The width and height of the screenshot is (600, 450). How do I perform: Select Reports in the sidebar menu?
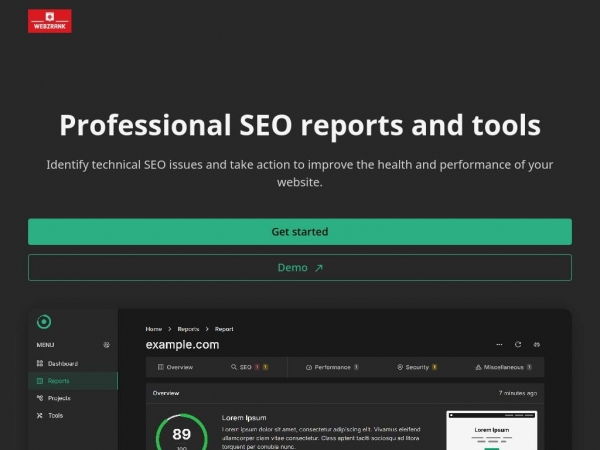tap(73, 381)
